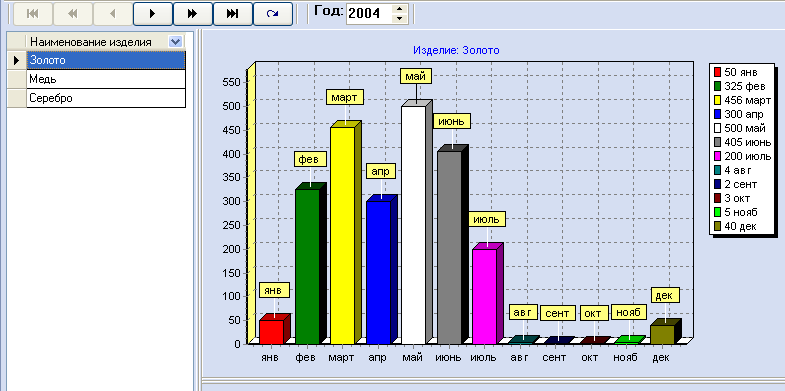Click the yellow май label above the bar
This screenshot has width=785, height=391.
coord(416,76)
